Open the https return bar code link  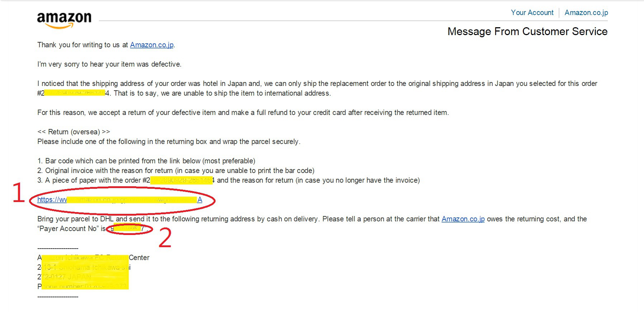[x=120, y=200]
